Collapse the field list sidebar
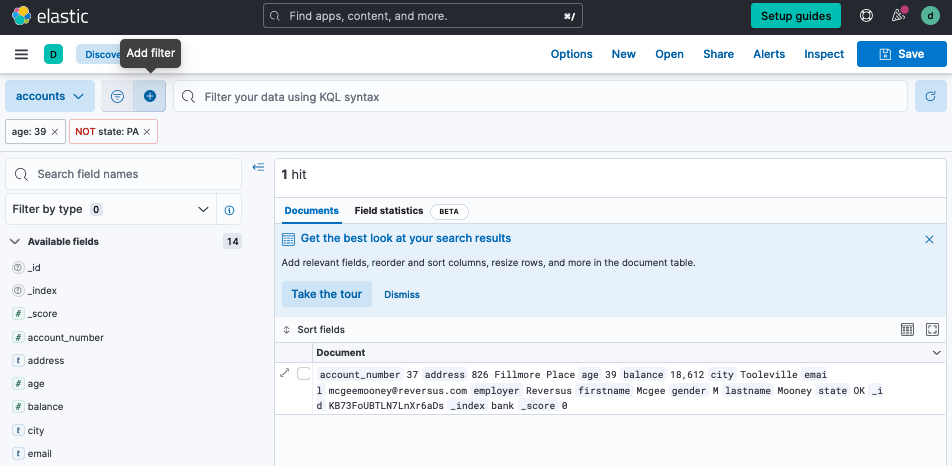Image resolution: width=952 pixels, height=466 pixels. (x=258, y=167)
